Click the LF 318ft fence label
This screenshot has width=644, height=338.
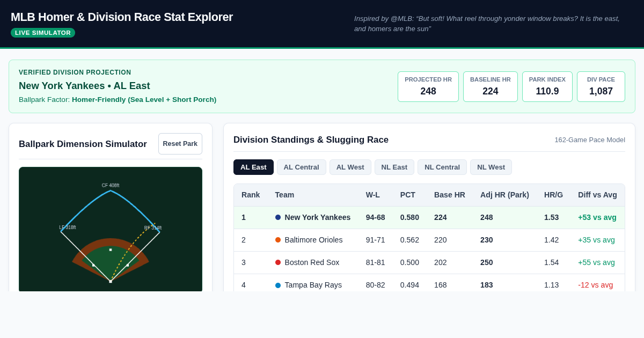[x=68, y=227]
